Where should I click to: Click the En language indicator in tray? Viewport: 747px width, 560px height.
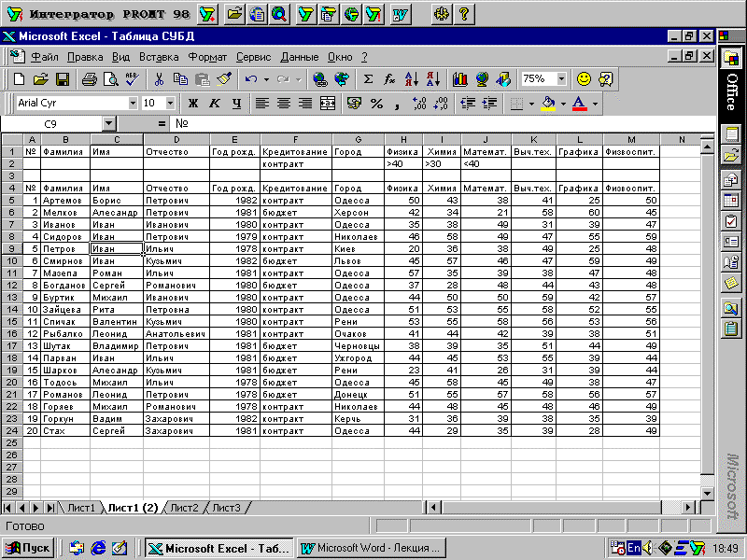[634, 548]
